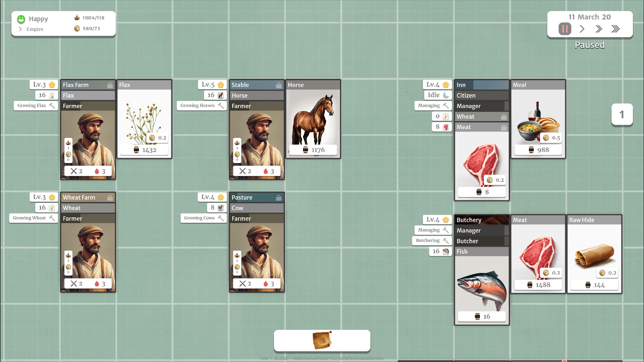Click the gold coin icon in status panel
The height and width of the screenshot is (362, 644).
[x=77, y=29]
